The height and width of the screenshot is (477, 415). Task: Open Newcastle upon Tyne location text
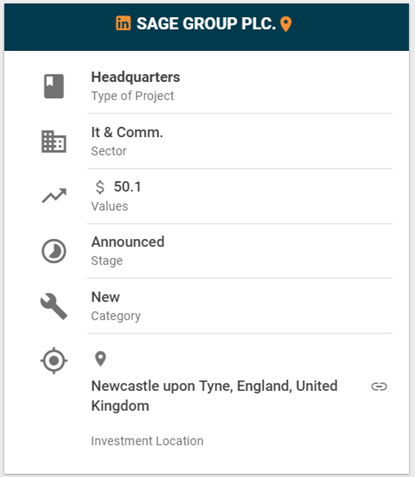[x=214, y=396]
